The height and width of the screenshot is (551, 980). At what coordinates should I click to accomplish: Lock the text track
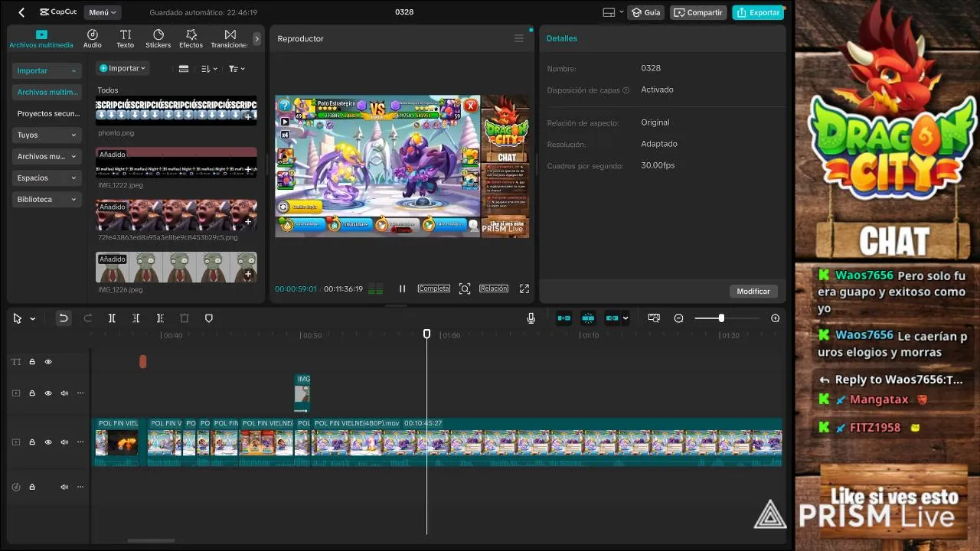point(32,362)
